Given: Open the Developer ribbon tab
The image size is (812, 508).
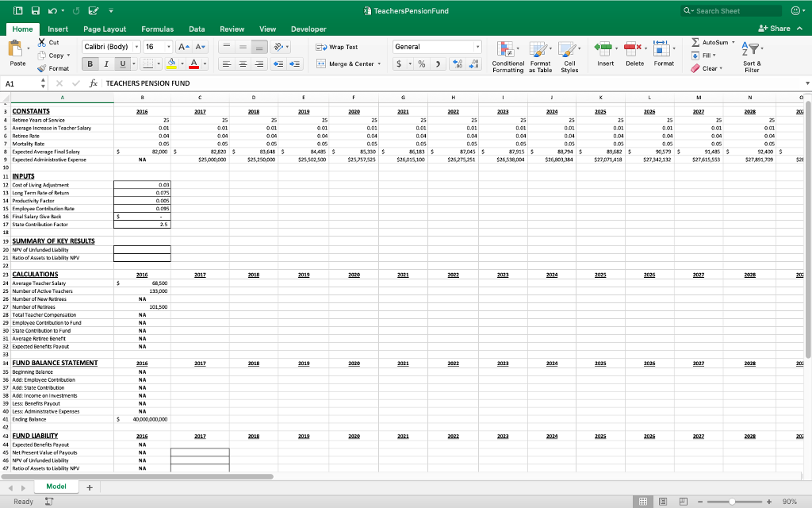Looking at the screenshot, I should [x=308, y=29].
